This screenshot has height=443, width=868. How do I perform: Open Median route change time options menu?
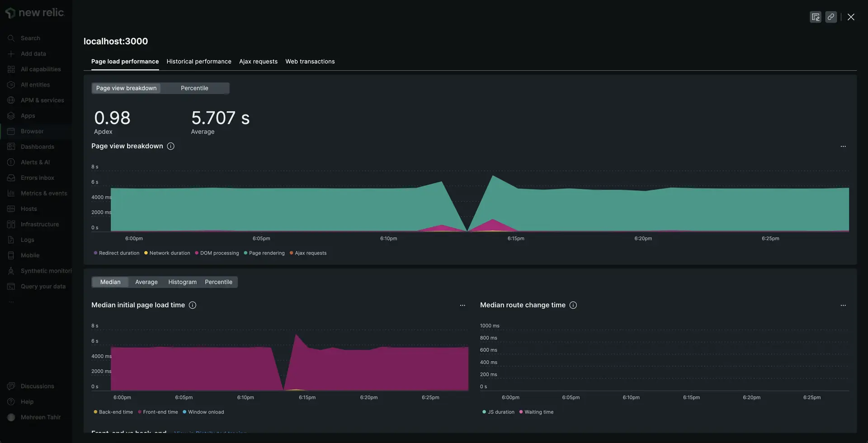click(843, 306)
